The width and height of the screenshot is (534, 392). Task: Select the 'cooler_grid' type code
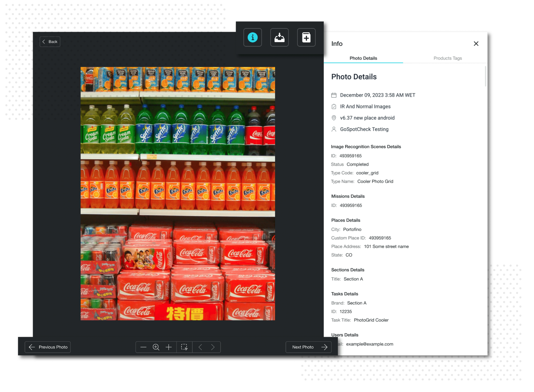click(x=367, y=173)
